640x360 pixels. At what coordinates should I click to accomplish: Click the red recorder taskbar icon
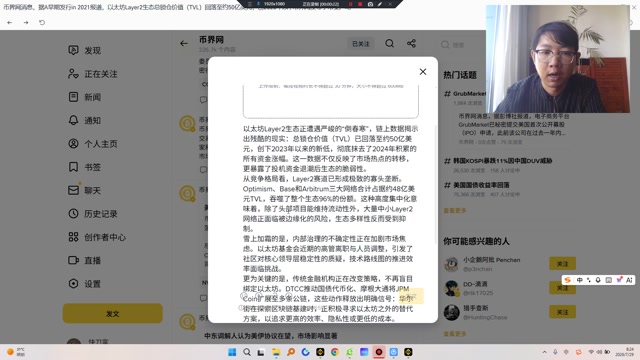click(x=379, y=352)
